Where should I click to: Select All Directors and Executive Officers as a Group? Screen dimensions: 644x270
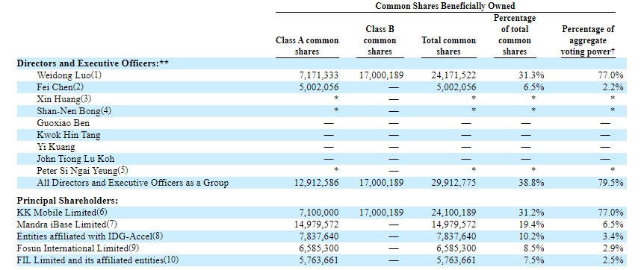pos(133,183)
